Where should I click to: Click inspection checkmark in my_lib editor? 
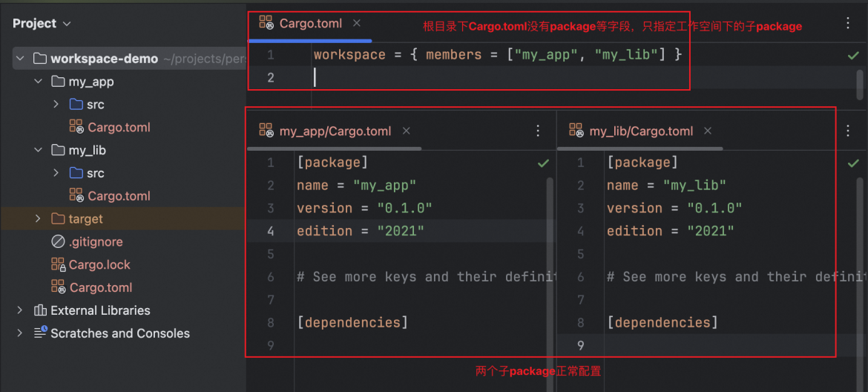click(x=853, y=163)
